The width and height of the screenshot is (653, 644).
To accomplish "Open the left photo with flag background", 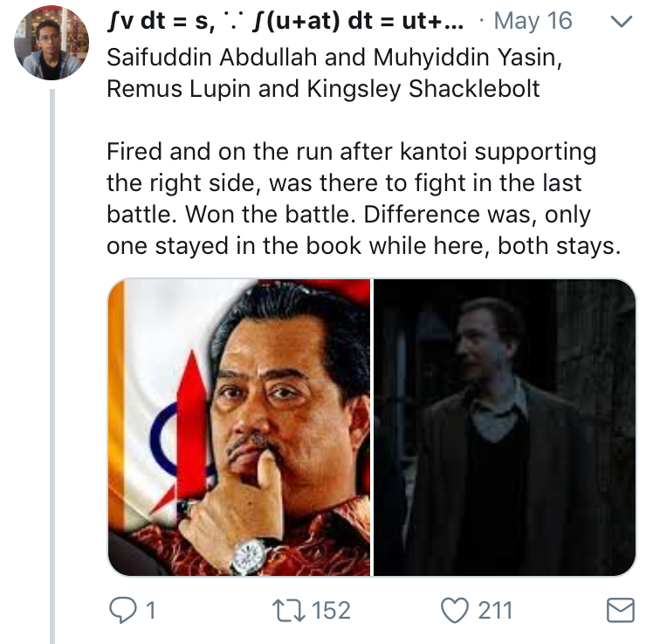I will click(239, 428).
